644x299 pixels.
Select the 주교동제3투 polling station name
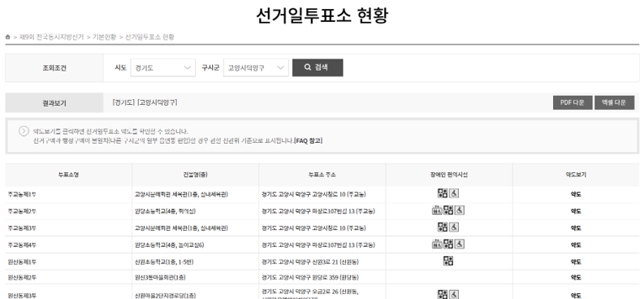click(x=22, y=228)
